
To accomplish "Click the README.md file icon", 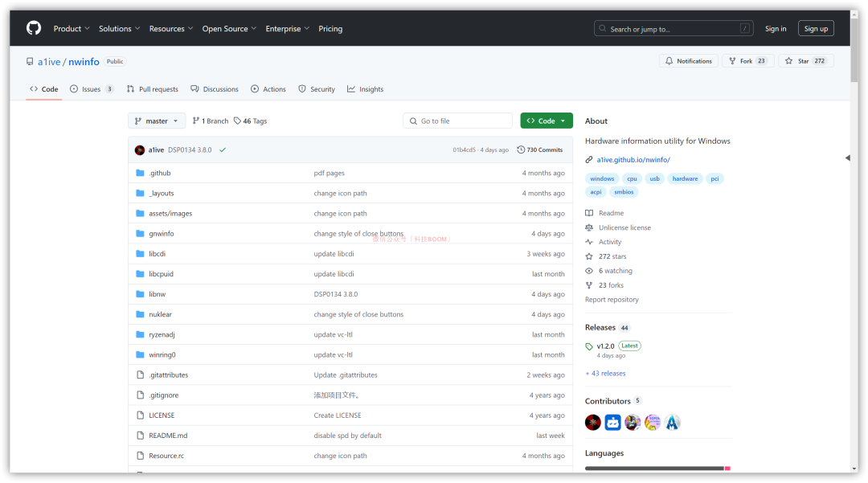I will pyautogui.click(x=140, y=436).
